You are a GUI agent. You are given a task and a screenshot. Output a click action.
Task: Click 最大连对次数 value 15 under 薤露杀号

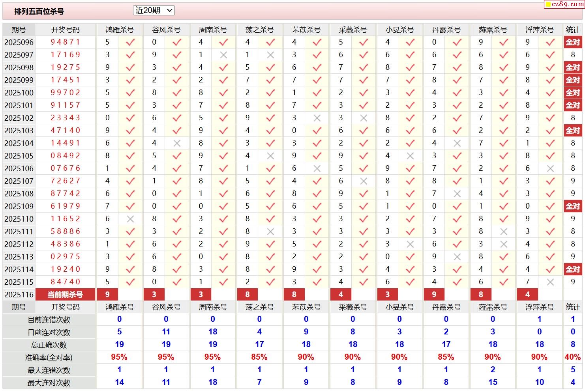click(x=493, y=383)
